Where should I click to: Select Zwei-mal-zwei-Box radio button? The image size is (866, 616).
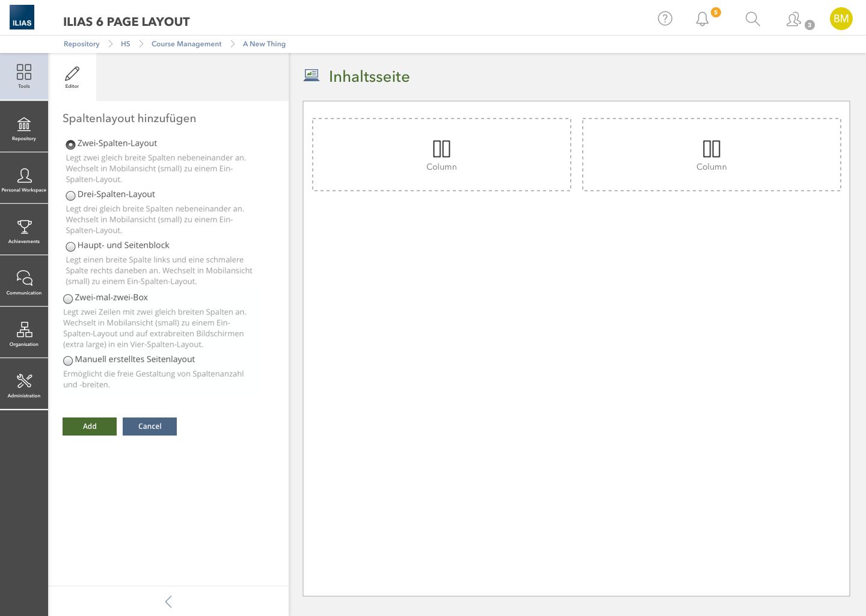pyautogui.click(x=68, y=299)
